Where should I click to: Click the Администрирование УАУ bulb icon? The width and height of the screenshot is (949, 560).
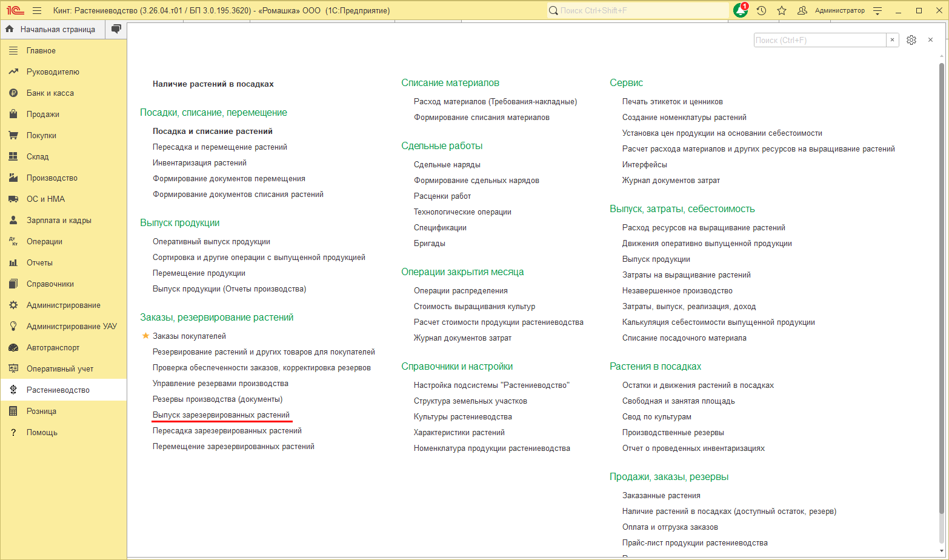coord(13,327)
